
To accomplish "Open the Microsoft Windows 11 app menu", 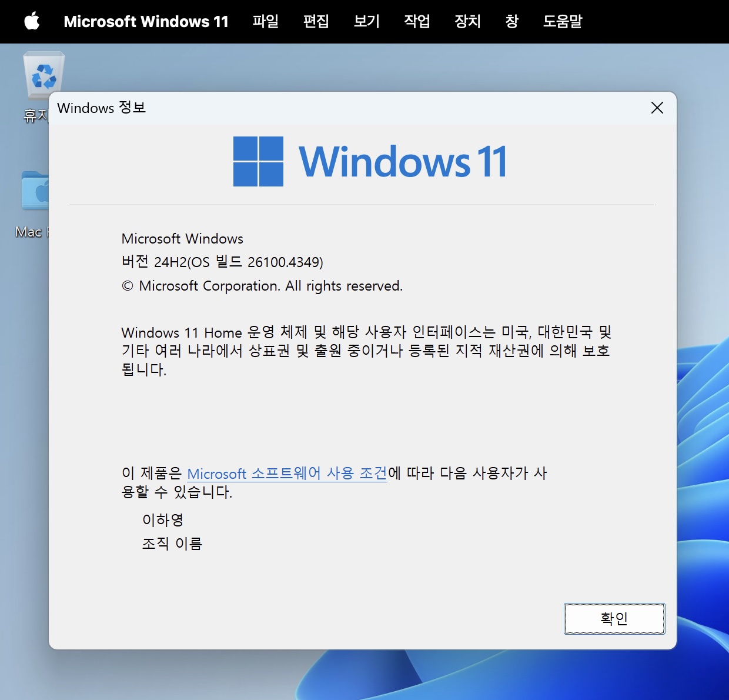I will (x=146, y=22).
